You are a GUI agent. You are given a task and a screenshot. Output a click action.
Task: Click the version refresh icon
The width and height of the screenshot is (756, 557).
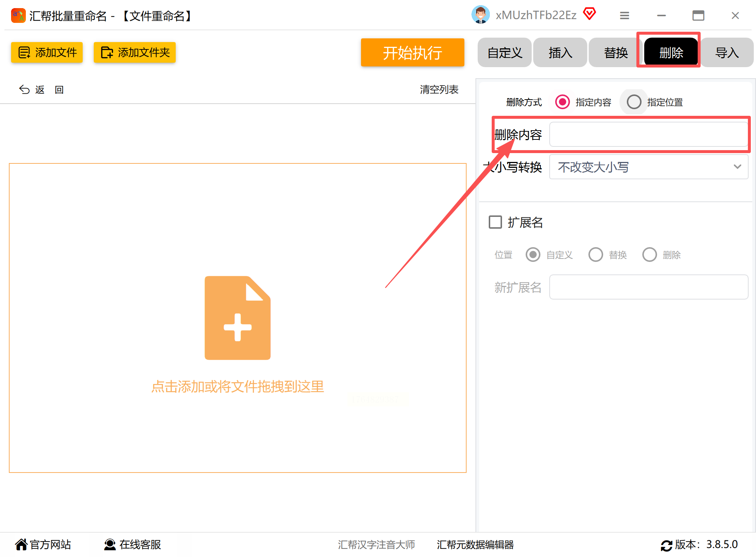pos(666,545)
